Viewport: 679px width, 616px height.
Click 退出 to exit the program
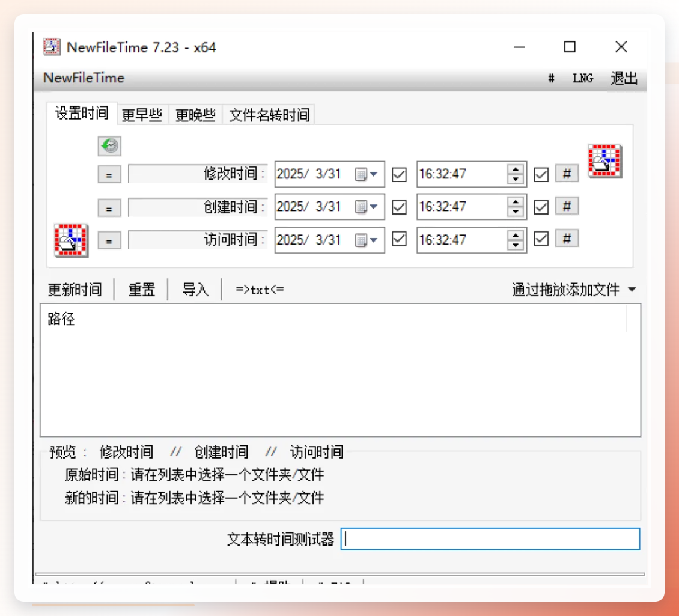click(x=624, y=78)
